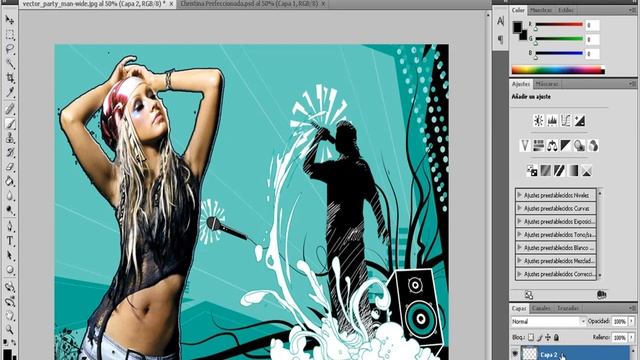
Task: Hide the Capa 2 layer
Action: [x=515, y=353]
